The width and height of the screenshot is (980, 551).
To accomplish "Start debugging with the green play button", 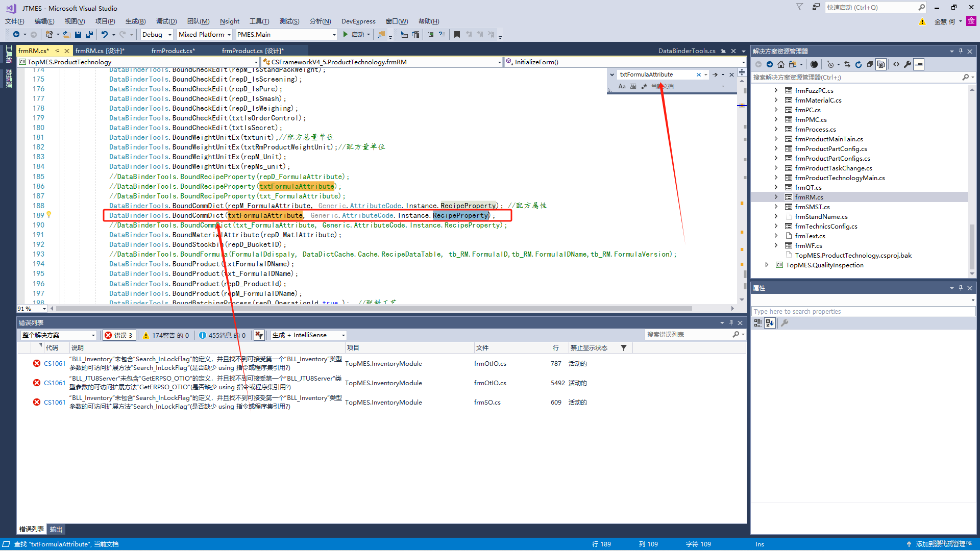I will 346,35.
